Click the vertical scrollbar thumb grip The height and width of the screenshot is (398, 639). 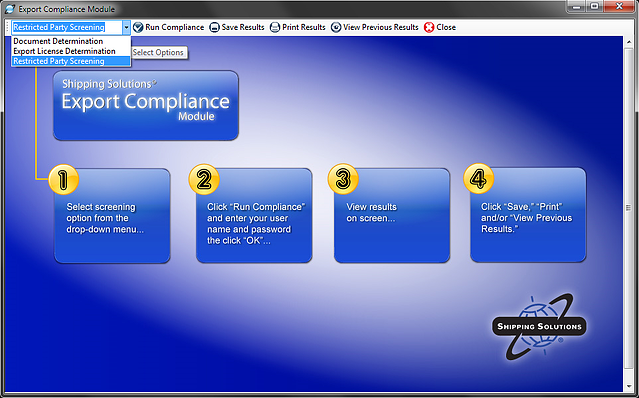628,208
